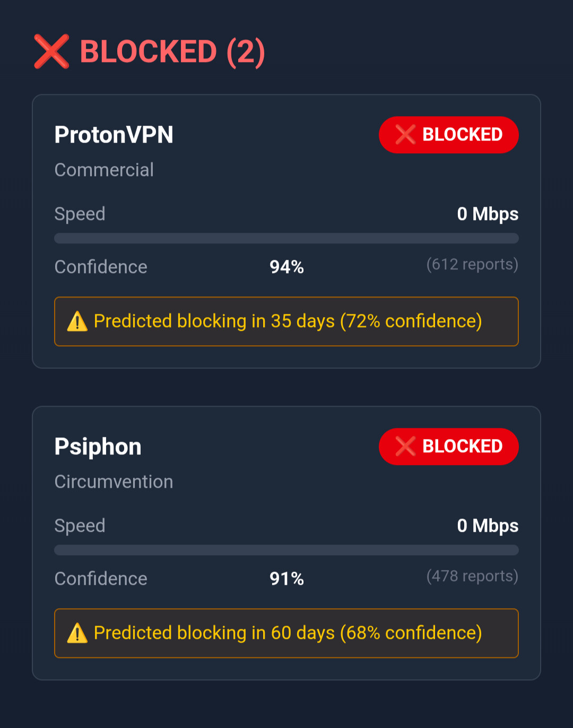The image size is (573, 728).
Task: Click the Commercial category label
Action: click(x=104, y=170)
